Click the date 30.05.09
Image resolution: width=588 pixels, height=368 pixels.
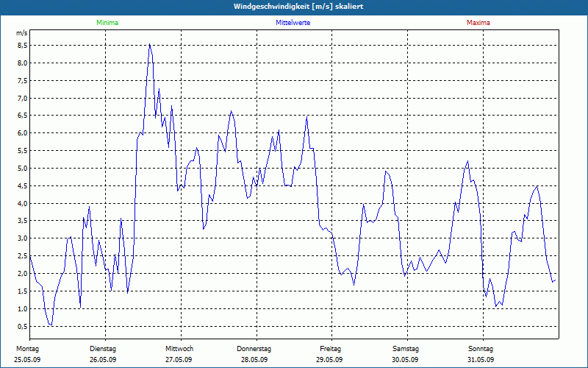(406, 360)
